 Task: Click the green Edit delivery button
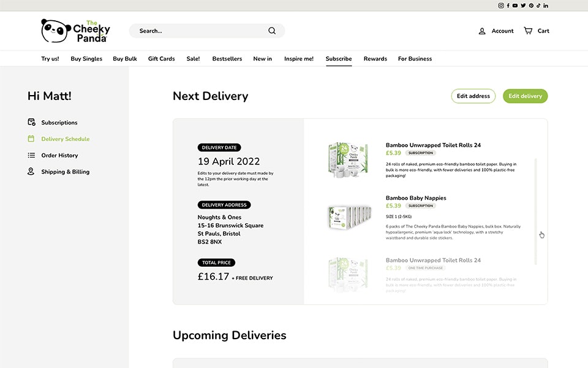[525, 96]
